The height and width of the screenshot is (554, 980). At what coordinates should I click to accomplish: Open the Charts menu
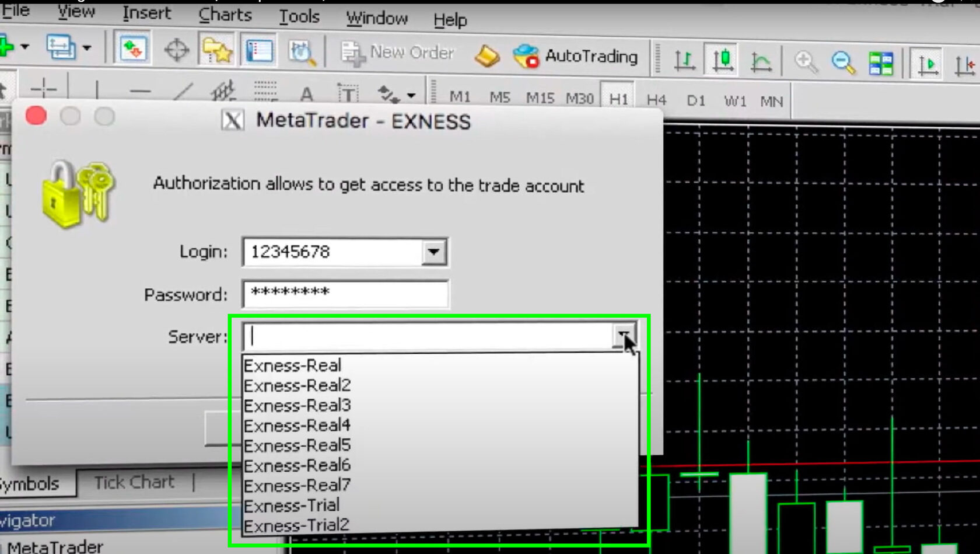tap(226, 16)
